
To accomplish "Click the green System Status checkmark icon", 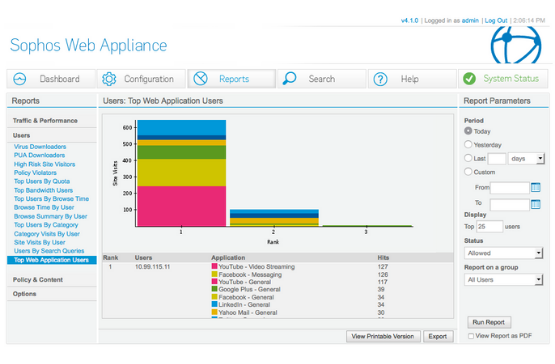I will click(x=469, y=79).
